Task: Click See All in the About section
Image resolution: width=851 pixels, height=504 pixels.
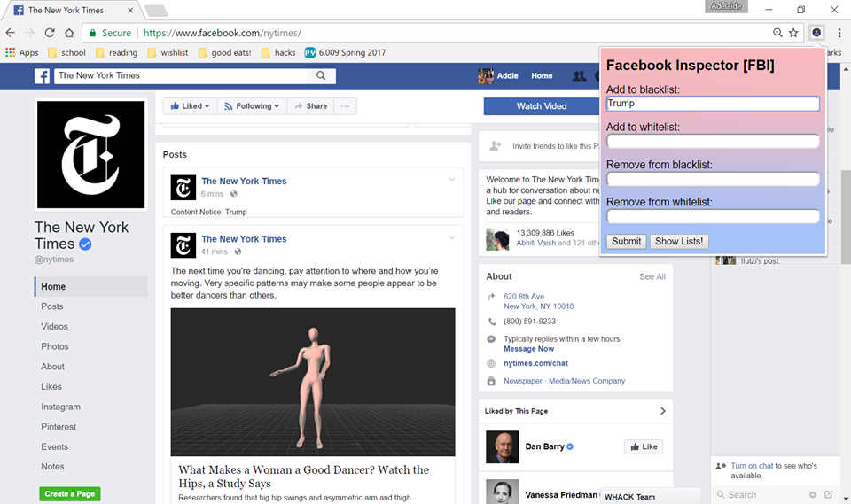Action: (x=652, y=276)
